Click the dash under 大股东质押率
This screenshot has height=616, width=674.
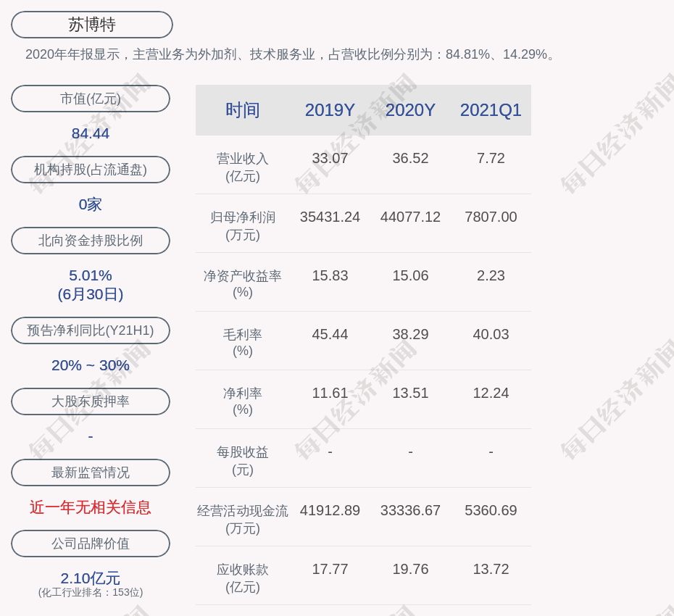(x=91, y=436)
